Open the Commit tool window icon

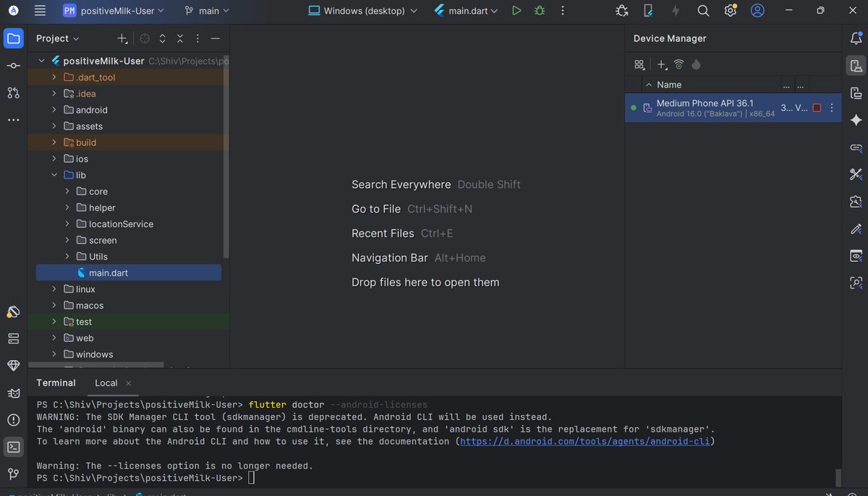[x=13, y=66]
